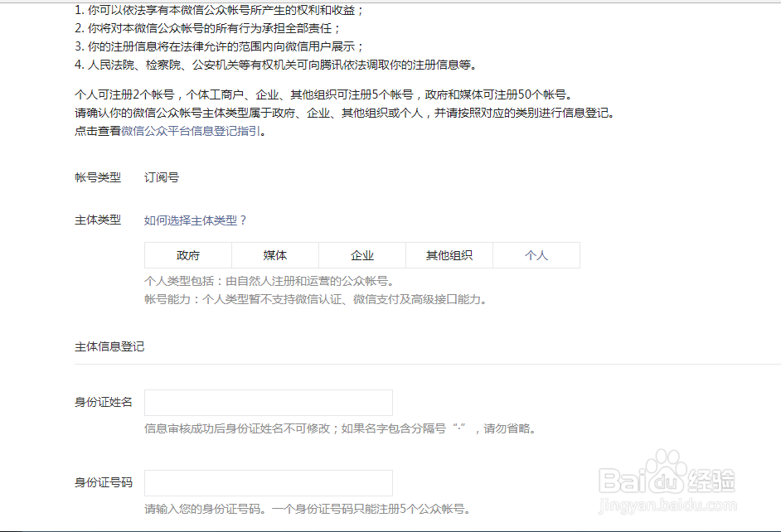Select the 其他组织 subject type tab

click(449, 255)
